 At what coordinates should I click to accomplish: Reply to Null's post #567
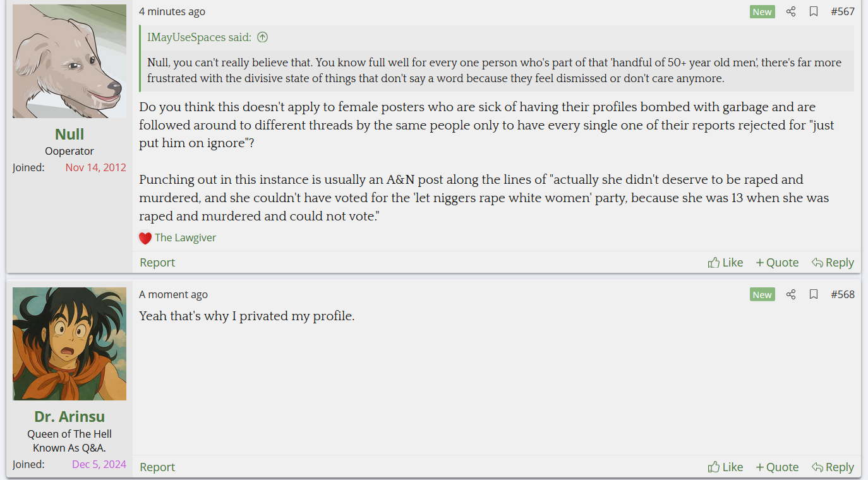833,262
